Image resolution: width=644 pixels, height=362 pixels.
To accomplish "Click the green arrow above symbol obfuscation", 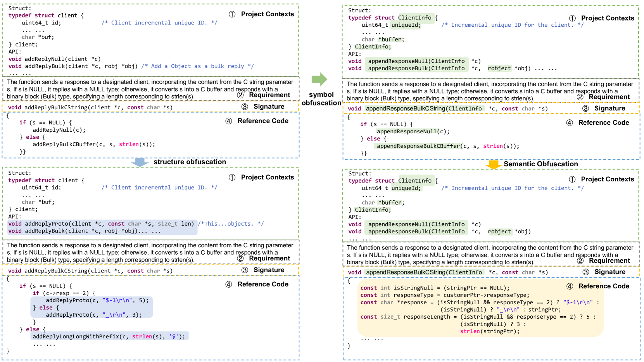I will pos(319,79).
